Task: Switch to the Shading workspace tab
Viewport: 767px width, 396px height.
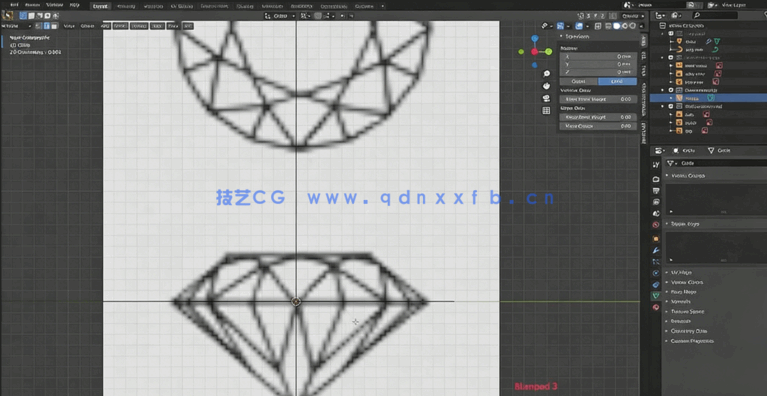Action: 245,6
